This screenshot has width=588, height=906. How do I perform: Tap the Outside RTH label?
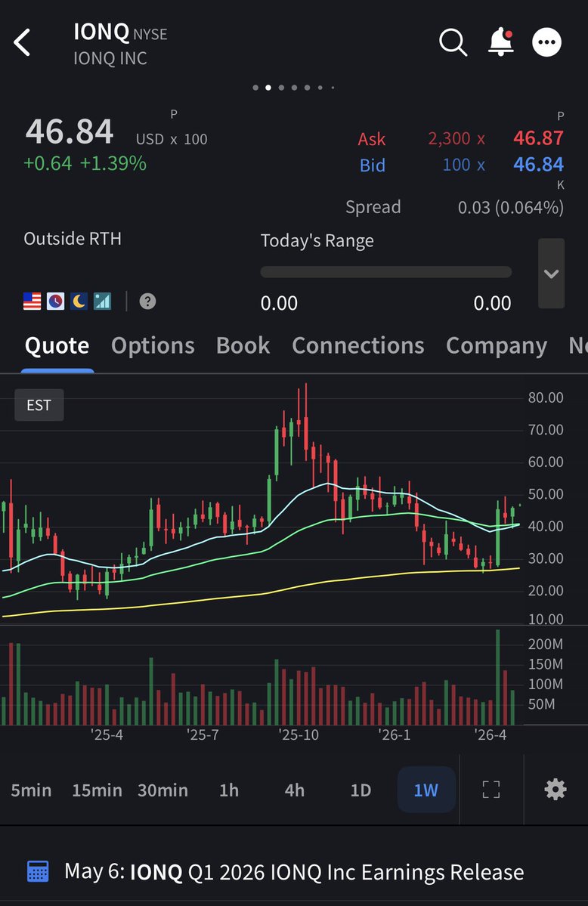pos(73,239)
